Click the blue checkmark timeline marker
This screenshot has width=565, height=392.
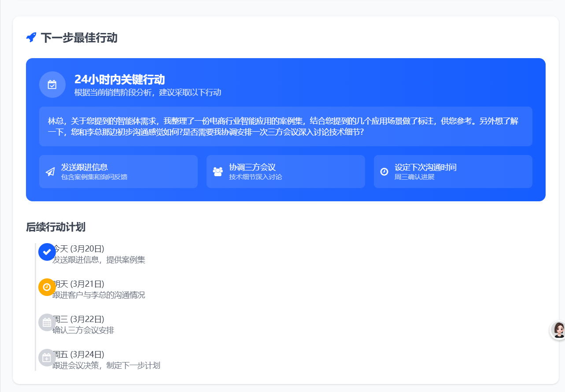47,252
